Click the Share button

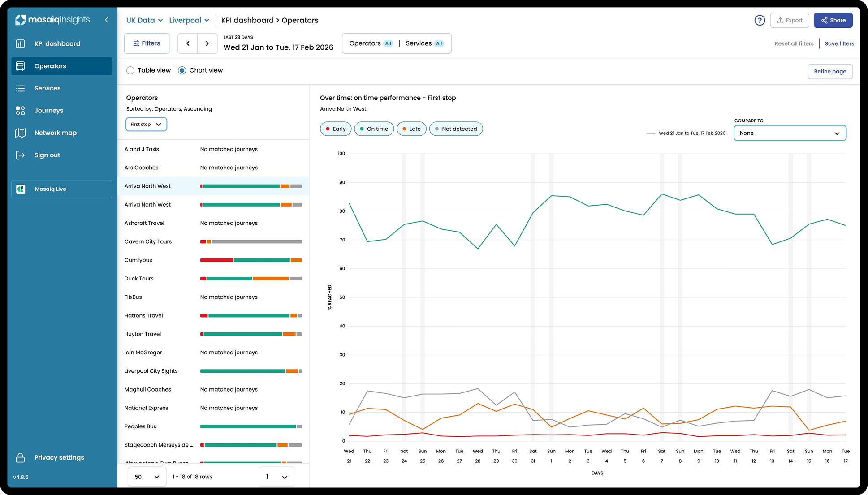tap(833, 20)
